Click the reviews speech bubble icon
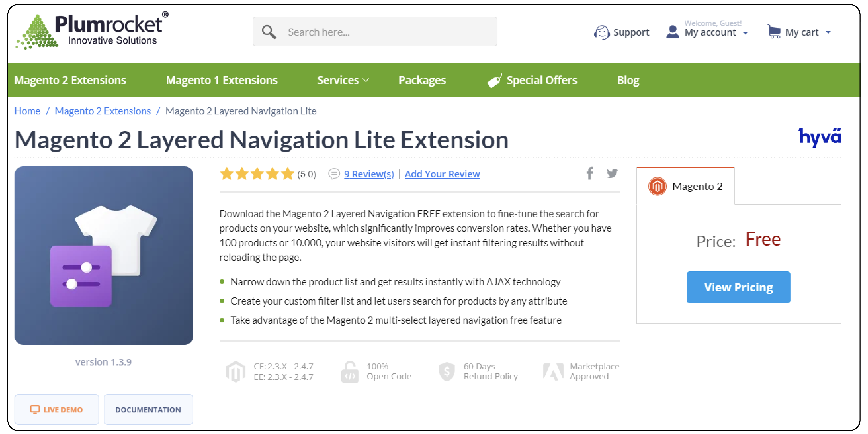Viewport: 868px width, 434px height. click(334, 174)
